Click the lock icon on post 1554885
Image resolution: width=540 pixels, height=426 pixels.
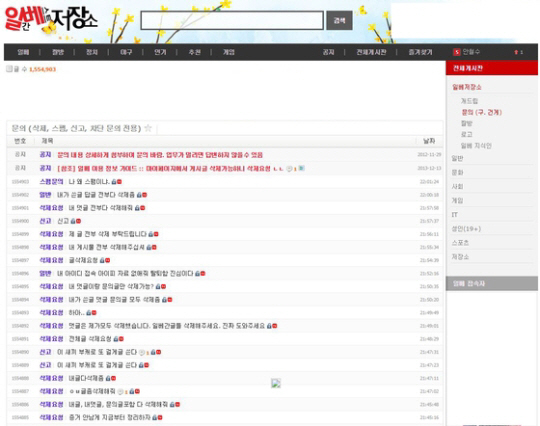[x=155, y=417]
